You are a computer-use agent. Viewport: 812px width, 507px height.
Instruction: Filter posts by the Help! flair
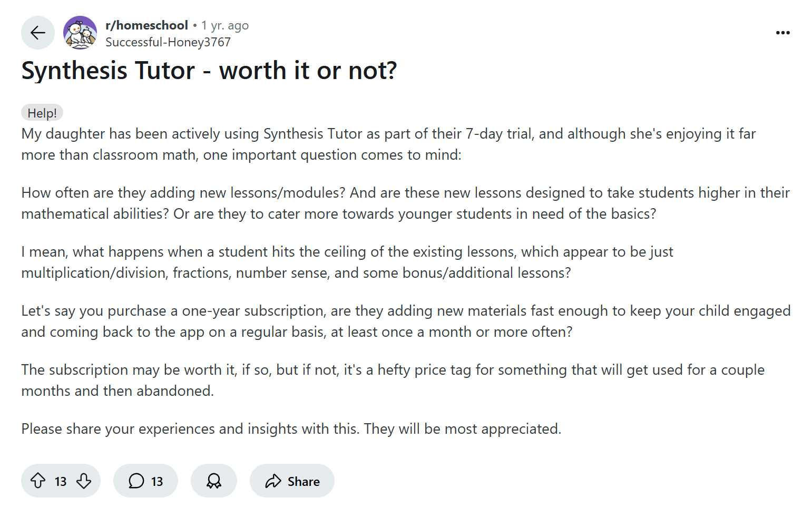(42, 112)
